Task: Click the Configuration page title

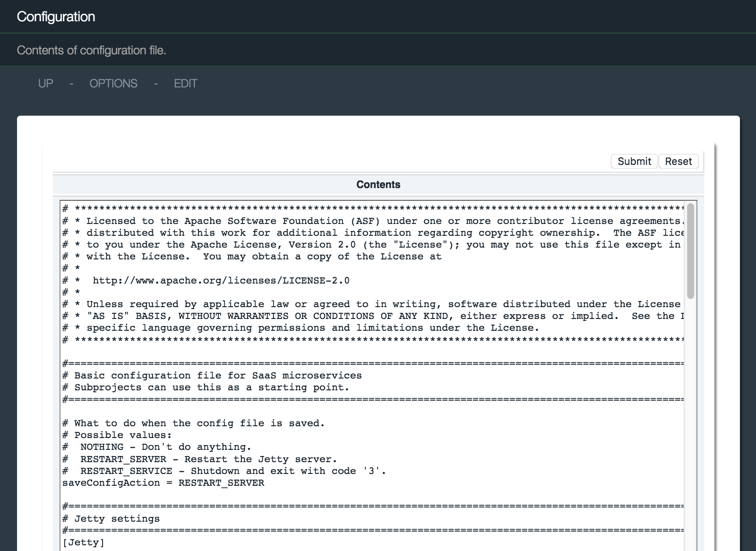Action: point(56,17)
